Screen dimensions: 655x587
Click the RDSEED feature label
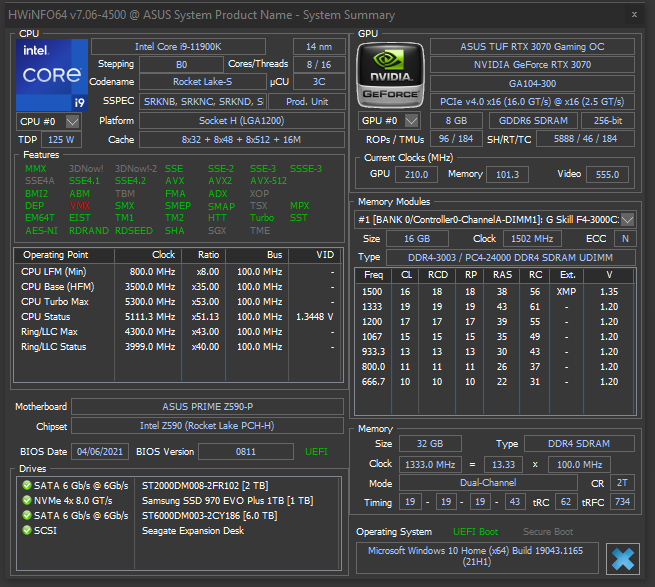tap(134, 231)
